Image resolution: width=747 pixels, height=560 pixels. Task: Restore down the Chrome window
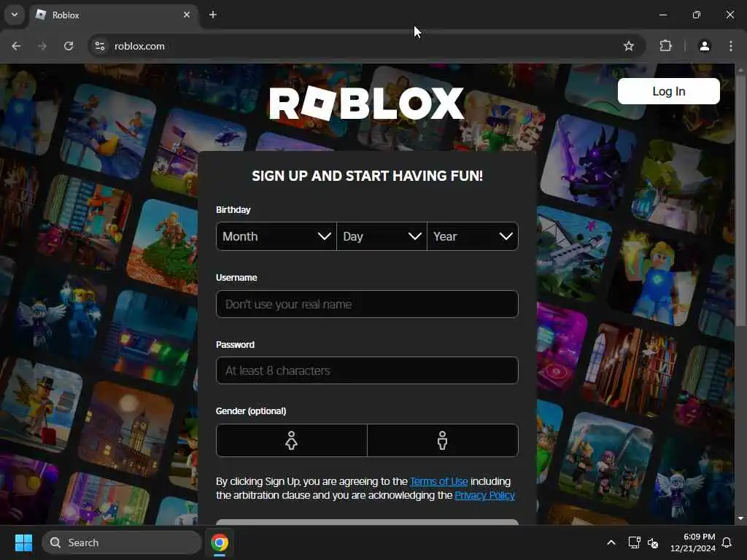(697, 15)
